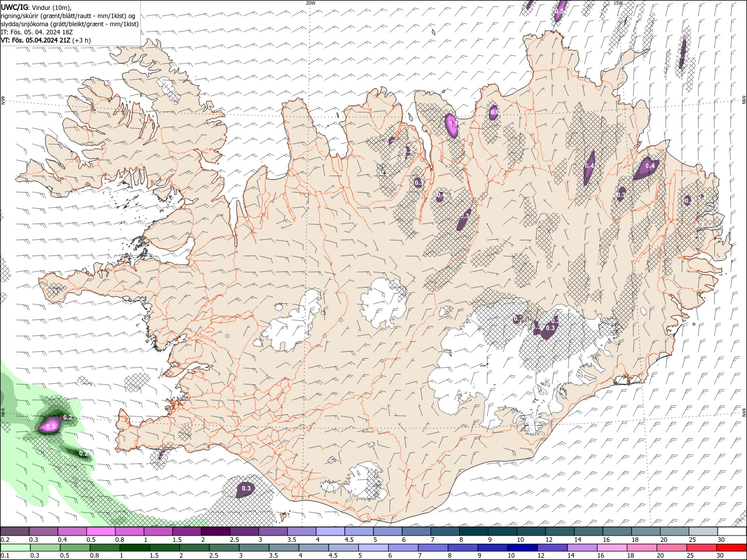Select light lavender snow swatch at 4

[x=330, y=531]
